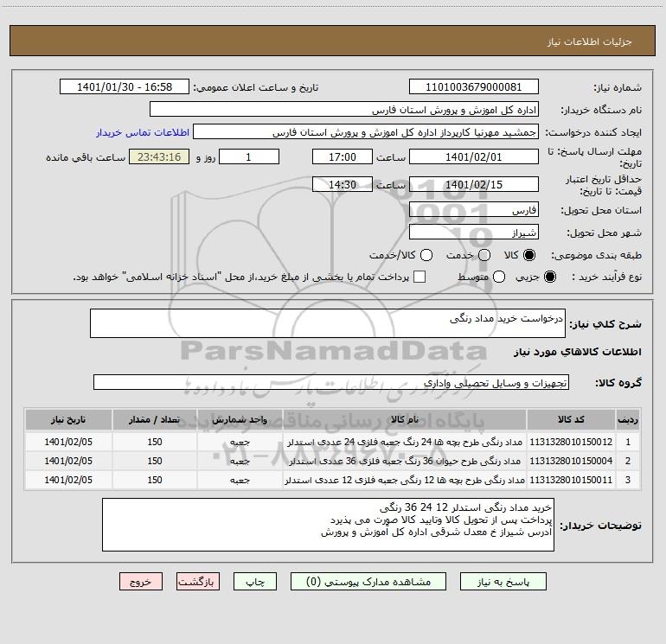The image size is (666, 644).
Task: Open مشاهده مدارک پیوستی (0) button
Action: [368, 582]
